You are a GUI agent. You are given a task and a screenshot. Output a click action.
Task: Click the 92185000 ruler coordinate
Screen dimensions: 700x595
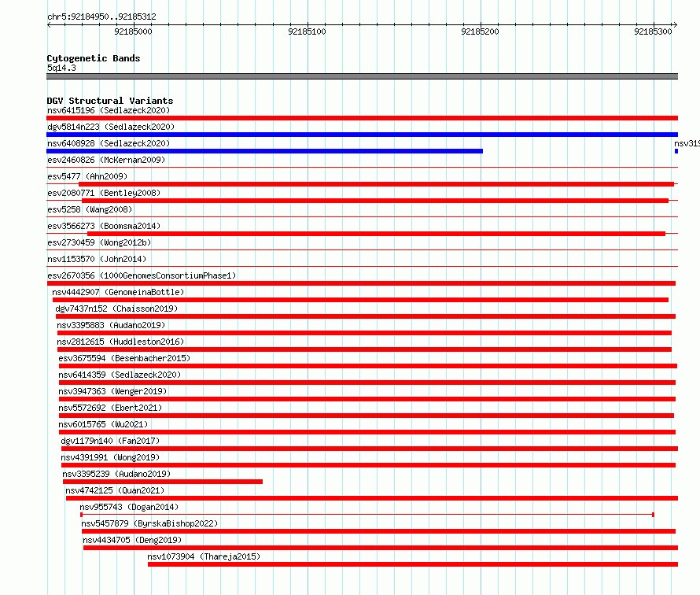133,31
